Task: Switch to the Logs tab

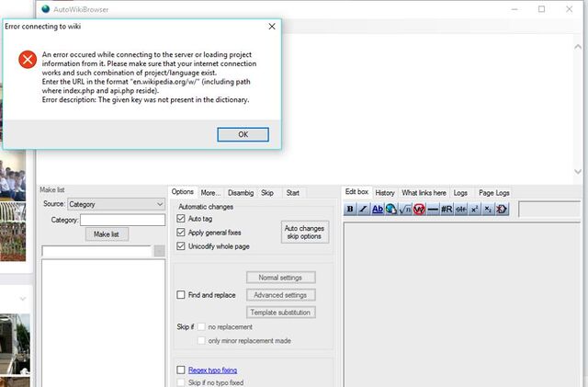Action: 460,193
